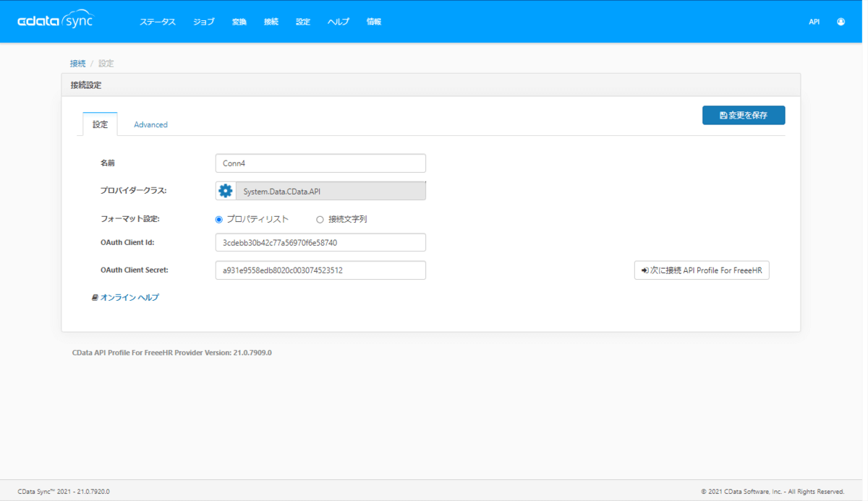This screenshot has height=501, width=868.
Task: Click the online help book icon
Action: click(95, 298)
